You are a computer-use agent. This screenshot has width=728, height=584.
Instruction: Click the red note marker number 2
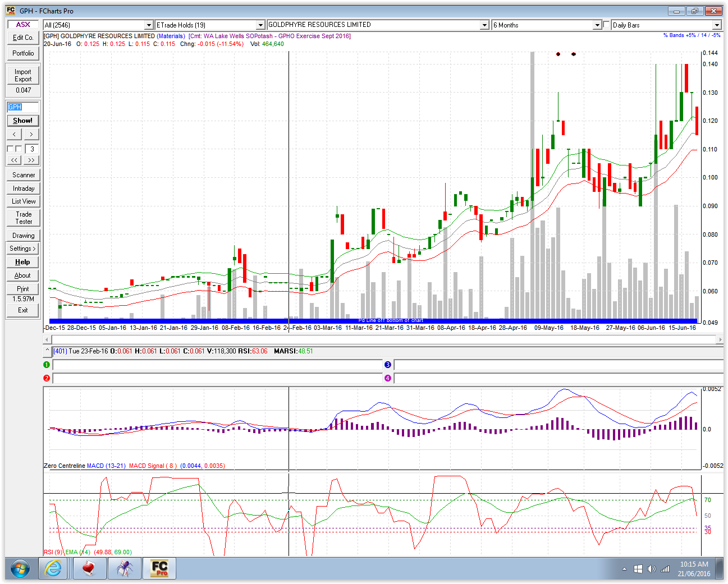(47, 378)
